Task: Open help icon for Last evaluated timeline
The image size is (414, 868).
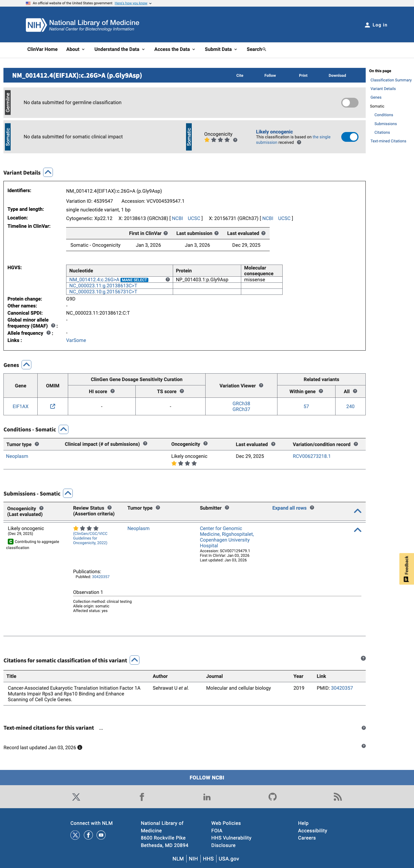Action: click(x=263, y=233)
